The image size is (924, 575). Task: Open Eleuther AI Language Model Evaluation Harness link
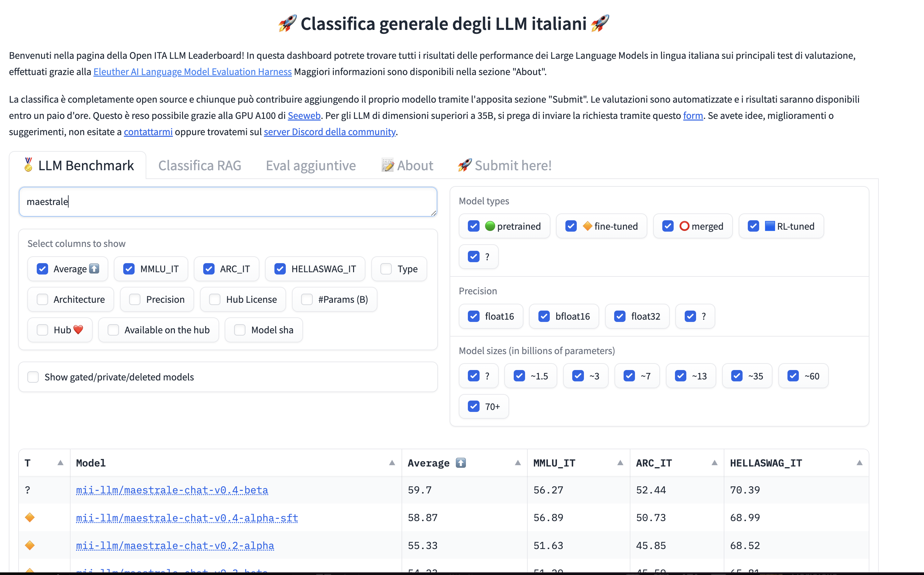[192, 72]
